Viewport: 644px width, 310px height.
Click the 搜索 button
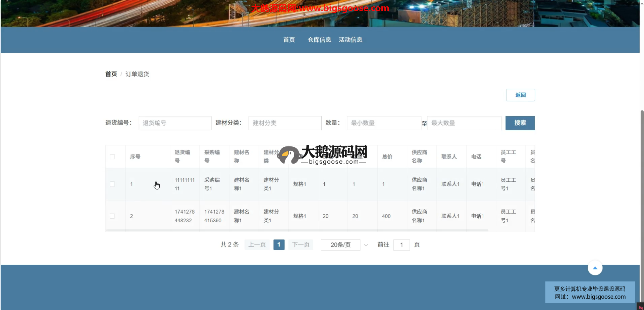[x=520, y=123]
